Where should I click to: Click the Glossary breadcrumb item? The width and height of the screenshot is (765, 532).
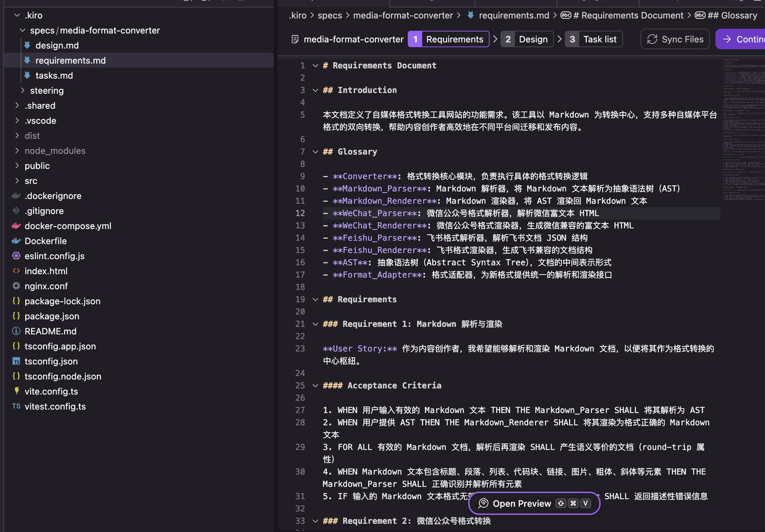coord(730,15)
